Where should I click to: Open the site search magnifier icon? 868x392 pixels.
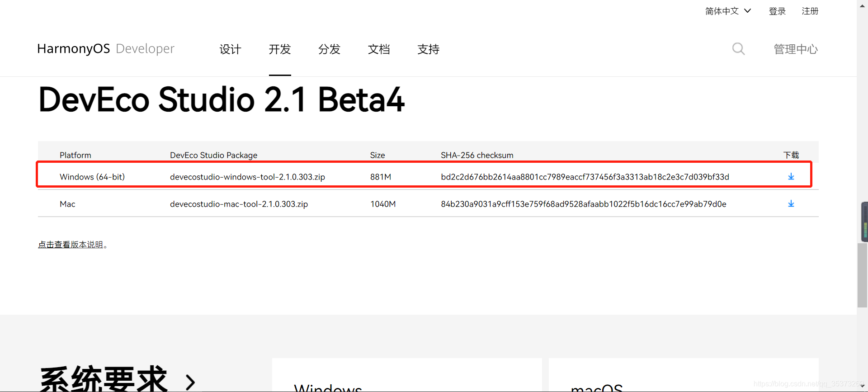738,49
